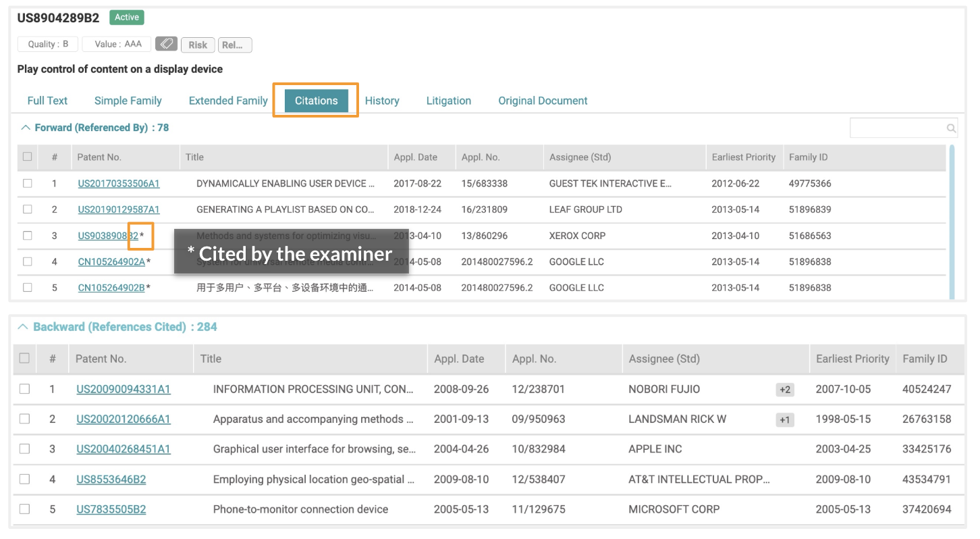The image size is (980, 539).
Task: Click the Rel... button
Action: 235,45
